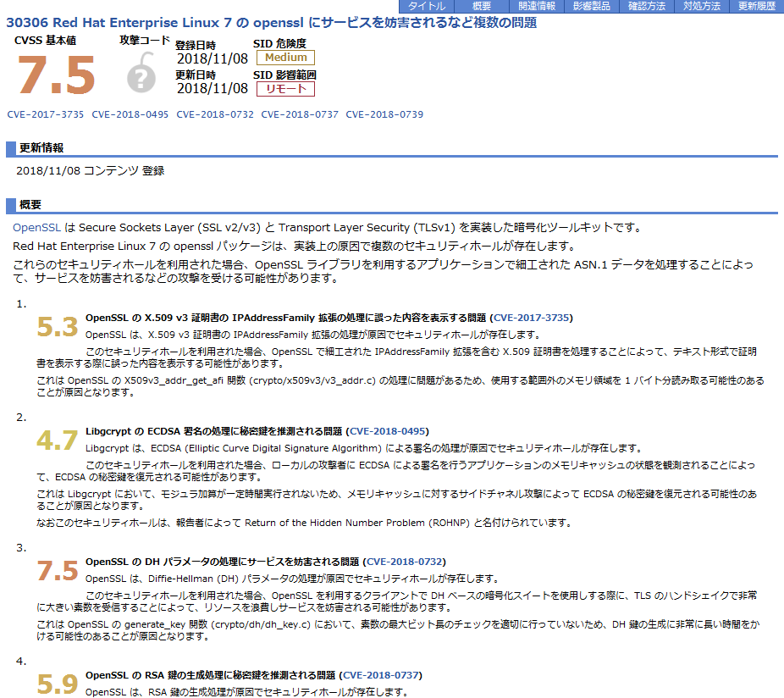Click the 7.5 score for the DH パラメータ issue
Screen dimensions: 784x698
click(x=58, y=571)
